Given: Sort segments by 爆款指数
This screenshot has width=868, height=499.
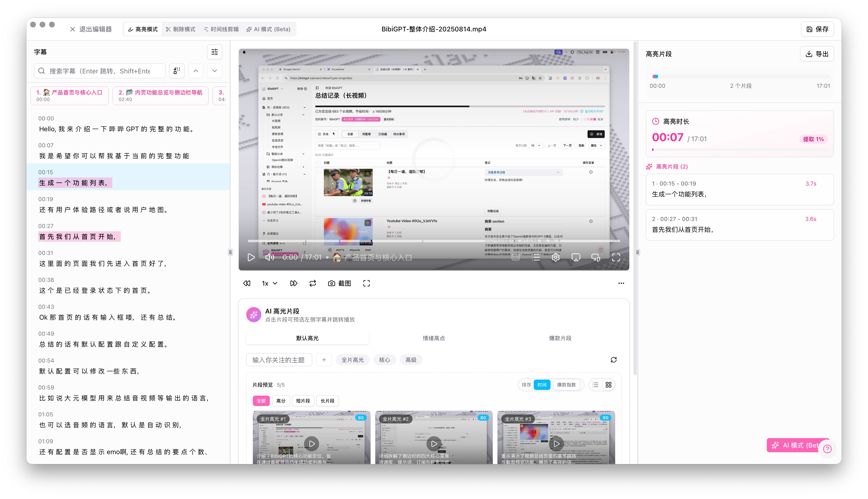Looking at the screenshot, I should pyautogui.click(x=566, y=385).
